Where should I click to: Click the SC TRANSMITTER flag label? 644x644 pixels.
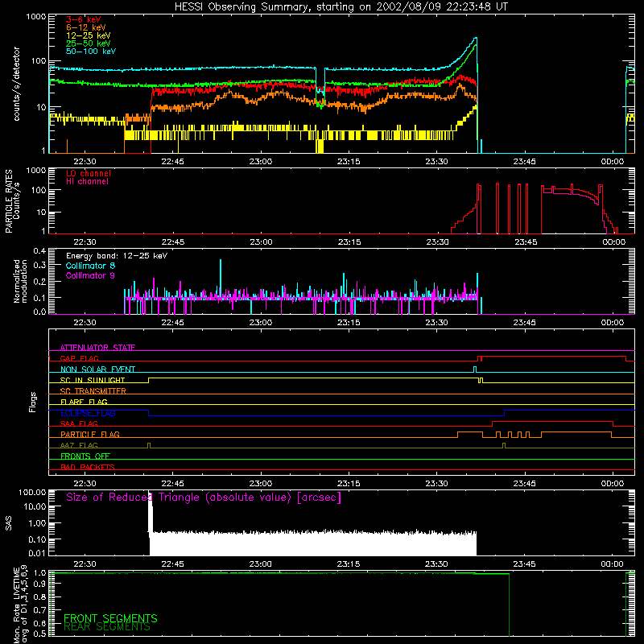coord(93,391)
